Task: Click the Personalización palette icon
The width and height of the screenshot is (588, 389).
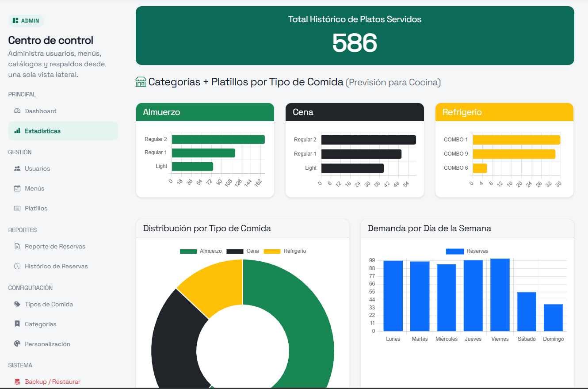Action: 17,344
